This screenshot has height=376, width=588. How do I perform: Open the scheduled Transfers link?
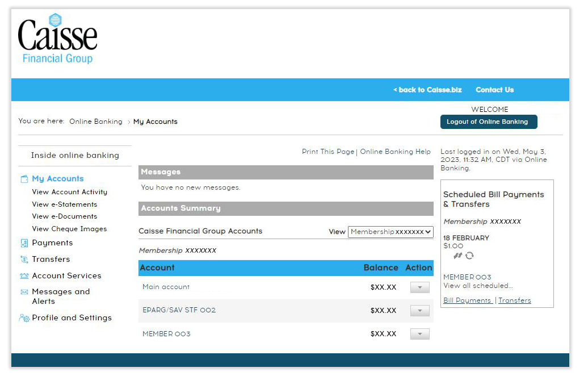point(514,300)
